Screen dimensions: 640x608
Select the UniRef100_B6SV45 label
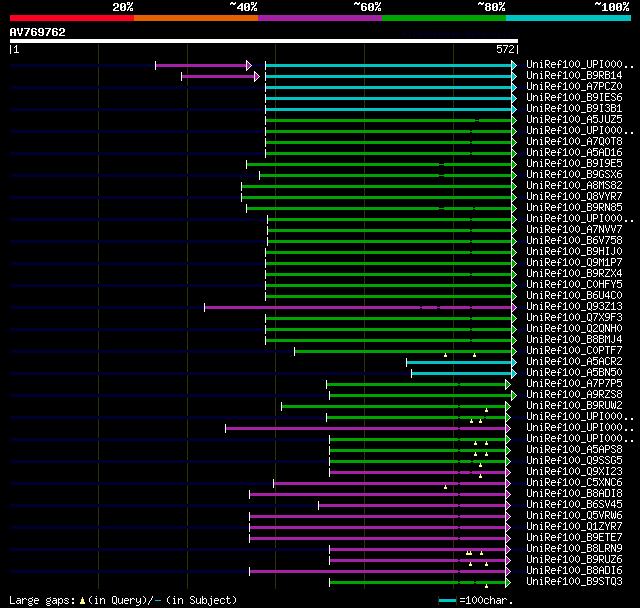574,505
